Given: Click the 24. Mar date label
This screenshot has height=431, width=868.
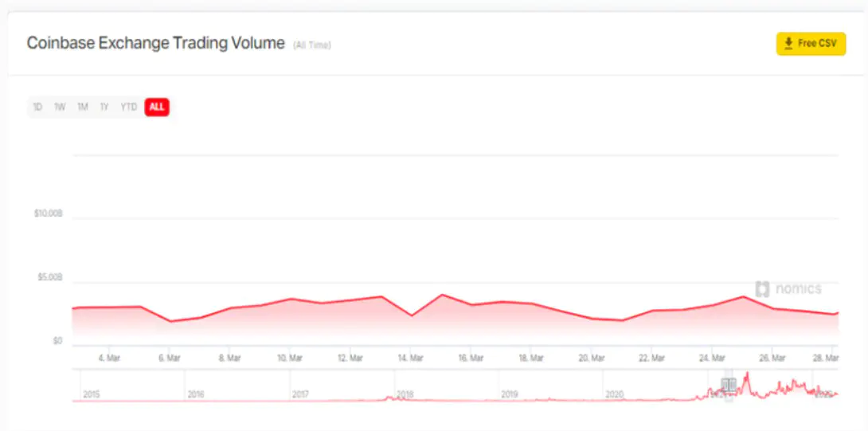Looking at the screenshot, I should (x=712, y=359).
